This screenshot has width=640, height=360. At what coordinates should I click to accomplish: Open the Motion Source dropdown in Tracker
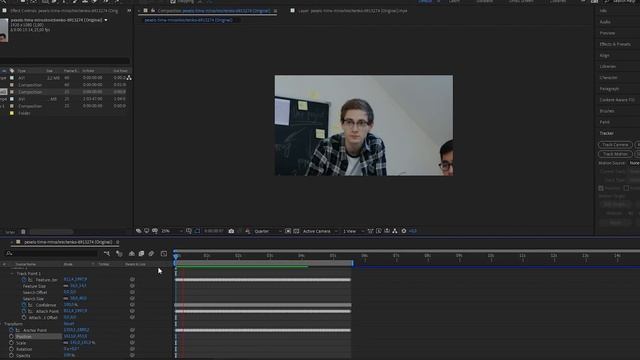[x=634, y=163]
